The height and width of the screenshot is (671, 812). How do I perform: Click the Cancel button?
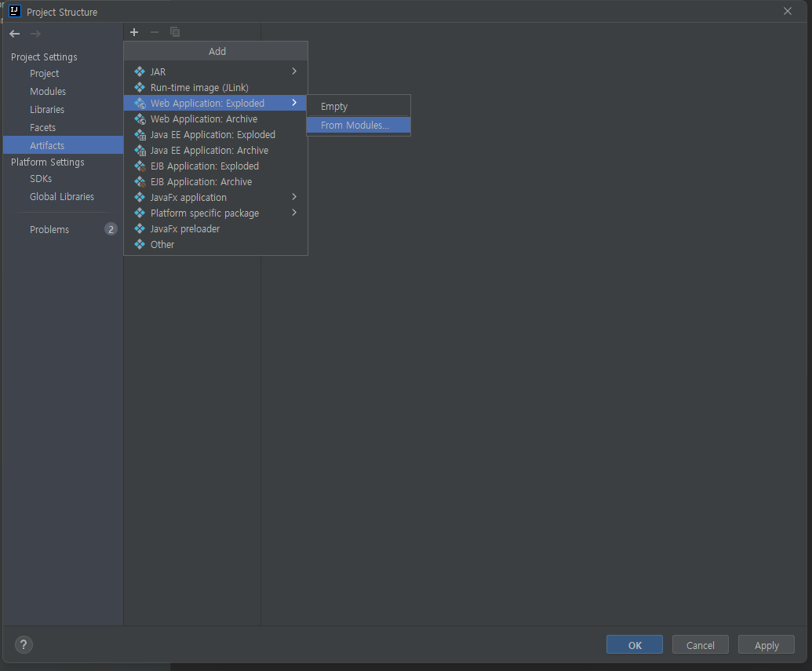coord(700,644)
